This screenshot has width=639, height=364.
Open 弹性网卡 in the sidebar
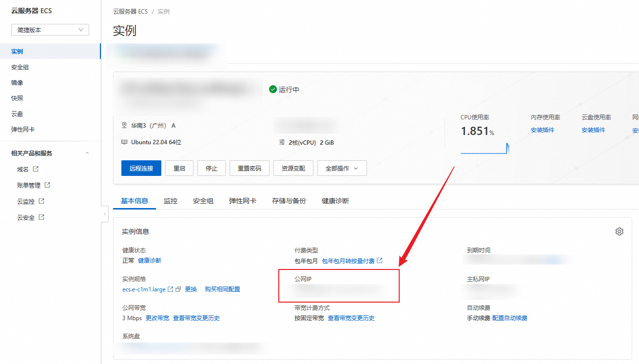click(x=23, y=129)
